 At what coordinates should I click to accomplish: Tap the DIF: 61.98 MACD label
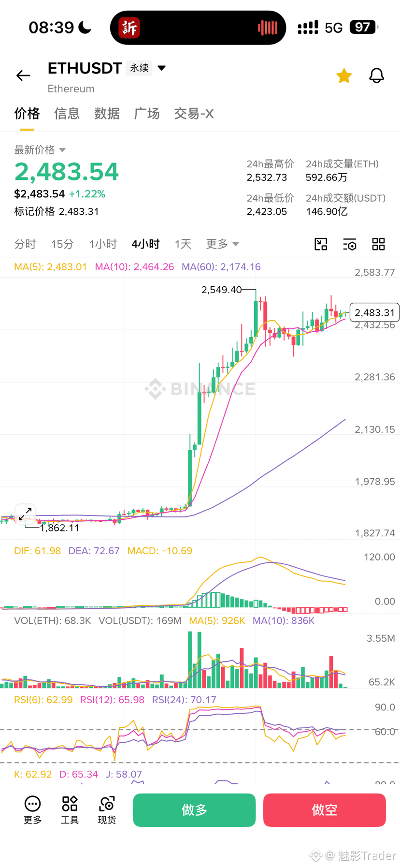pyautogui.click(x=38, y=551)
